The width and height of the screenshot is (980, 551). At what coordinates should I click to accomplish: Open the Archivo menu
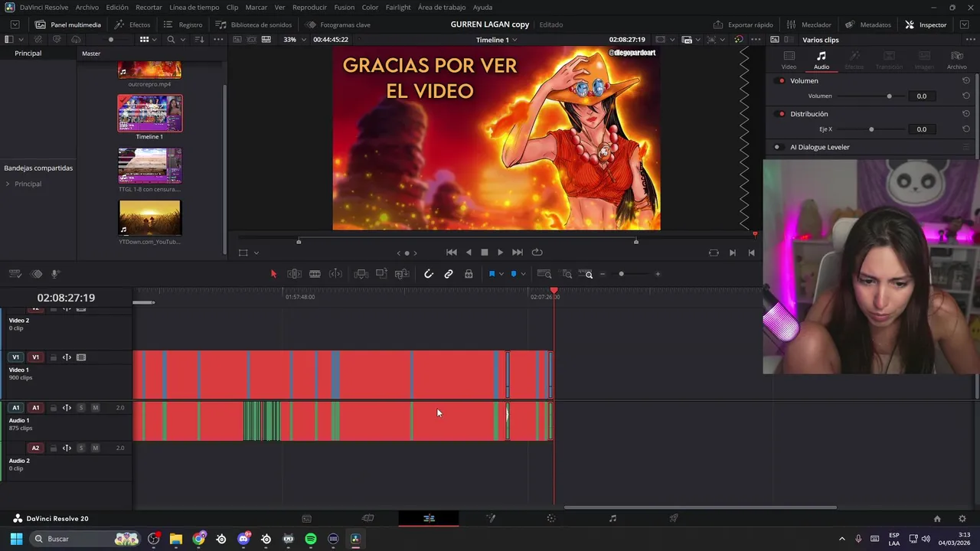coord(87,7)
